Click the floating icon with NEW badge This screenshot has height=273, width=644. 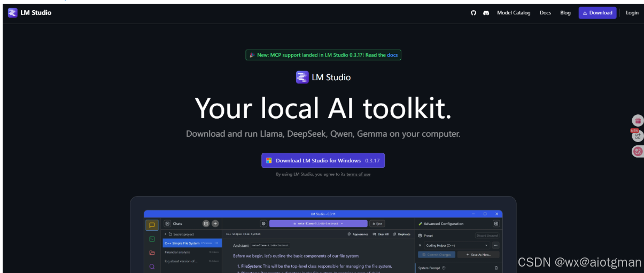click(638, 136)
